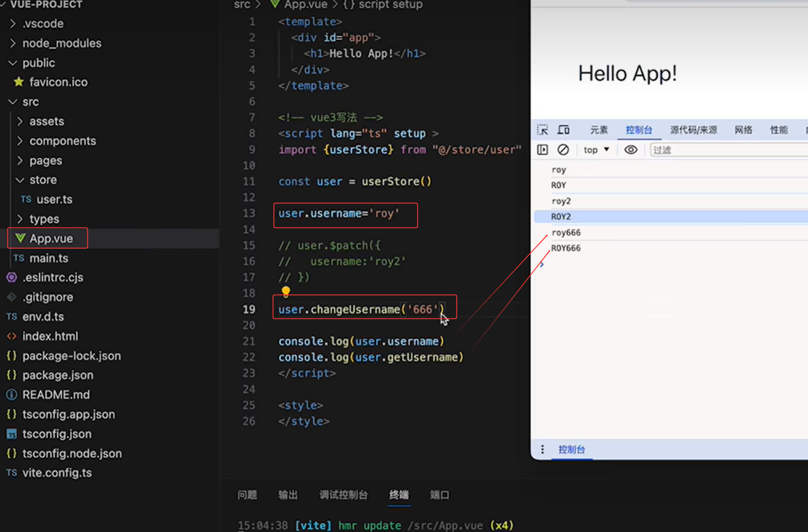Expand the node_modules folder
Viewport: 808px width, 532px height.
coord(12,43)
